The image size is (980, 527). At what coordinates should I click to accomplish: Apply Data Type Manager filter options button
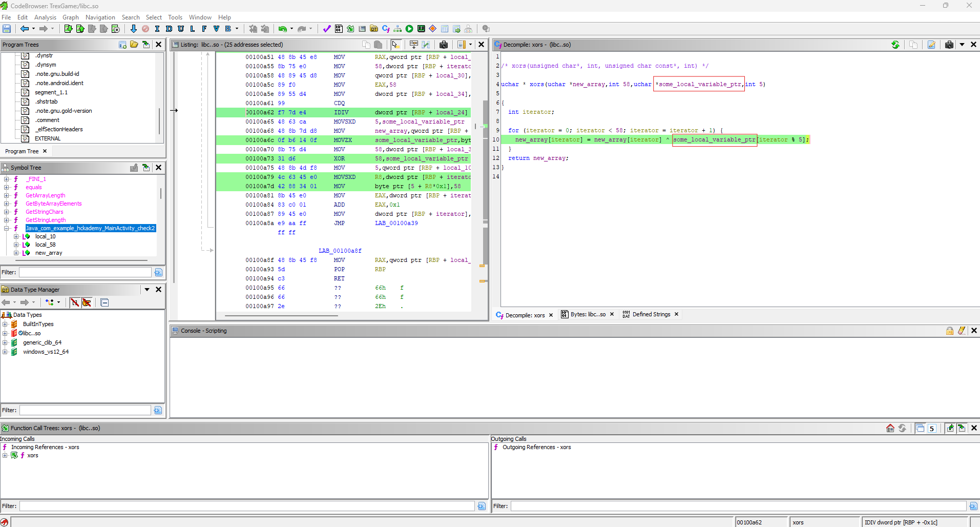tap(158, 410)
